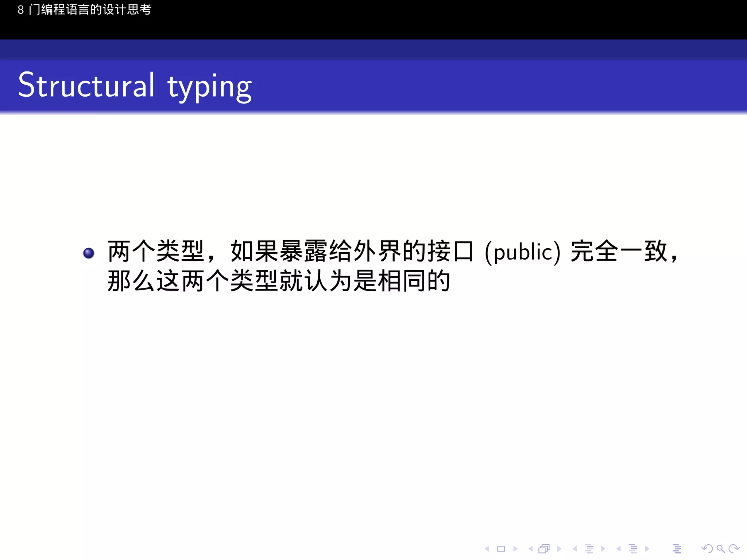This screenshot has width=747, height=560.
Task: Go to next frame arrow
Action: click(559, 549)
